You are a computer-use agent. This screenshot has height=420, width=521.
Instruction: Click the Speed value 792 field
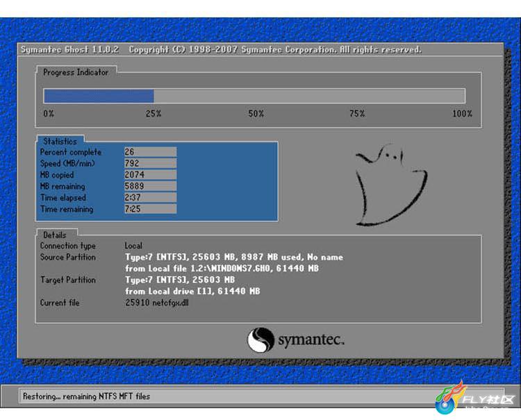coord(150,163)
